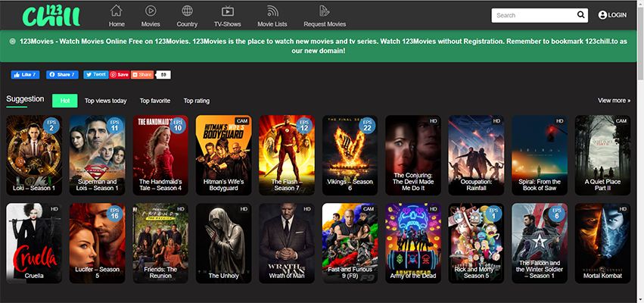Click the Facebook Share 7 button
Viewport: 644px width, 303px height.
62,74
